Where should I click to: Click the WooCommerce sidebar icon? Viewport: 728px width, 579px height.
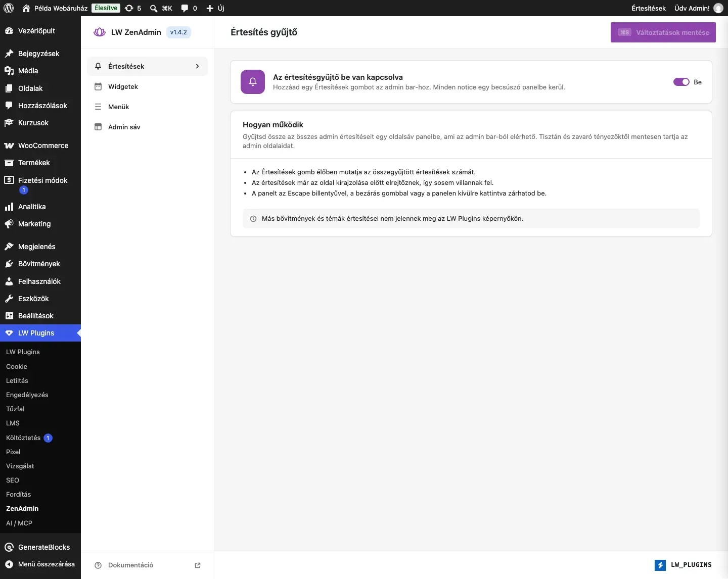[x=9, y=146]
